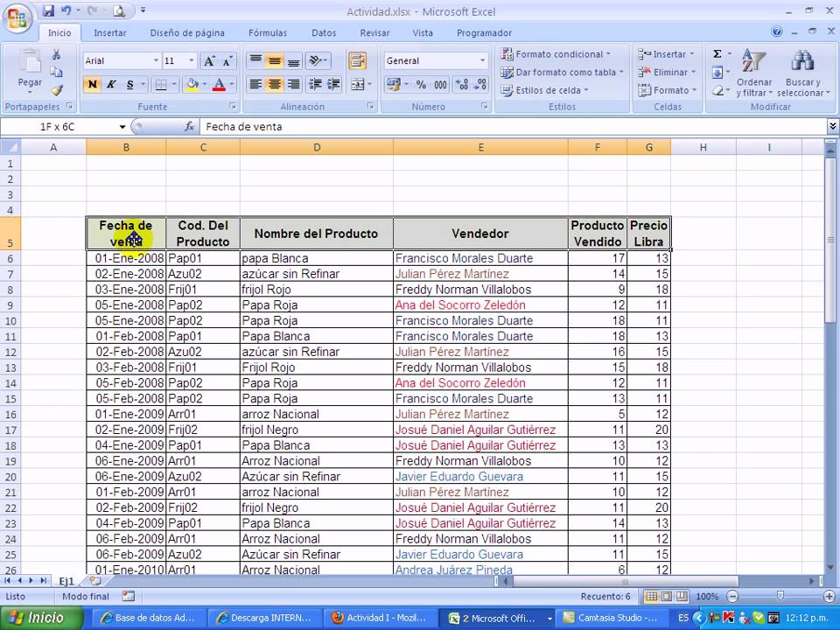Apply accounting number format

[x=393, y=84]
